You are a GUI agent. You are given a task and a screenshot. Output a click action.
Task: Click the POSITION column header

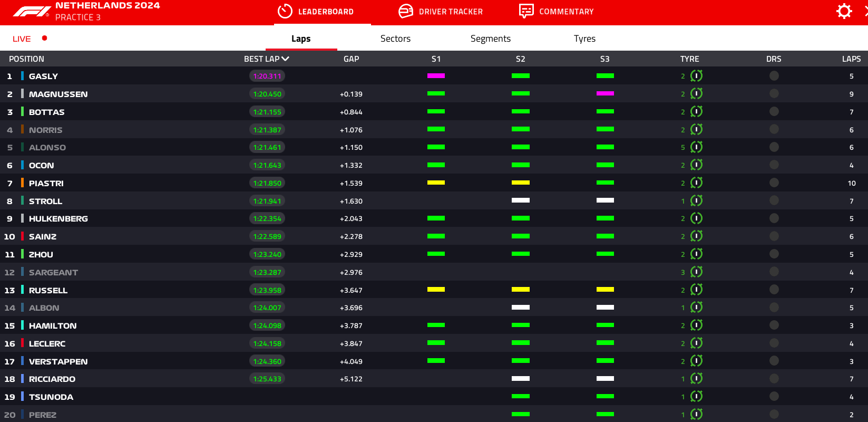(26, 59)
